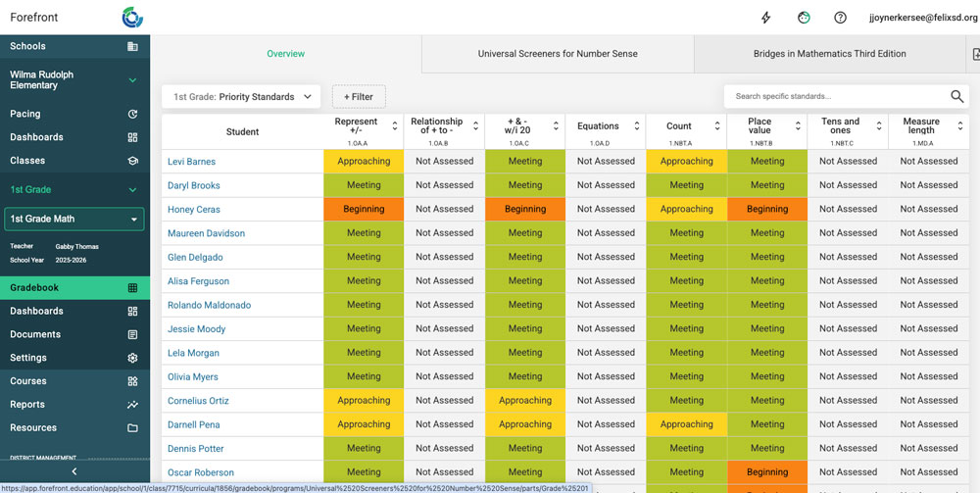The height and width of the screenshot is (493, 980).
Task: Click the lightning bolt icon in header
Action: click(x=766, y=18)
